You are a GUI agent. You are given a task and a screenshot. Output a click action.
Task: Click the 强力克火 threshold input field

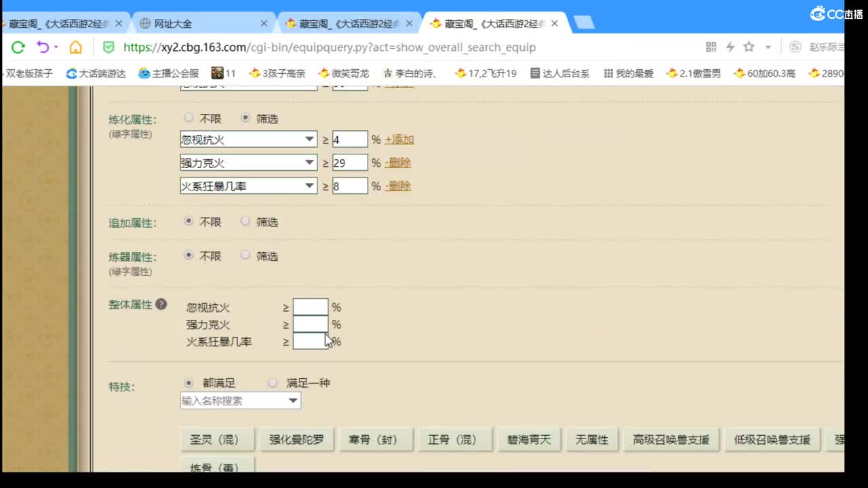349,162
